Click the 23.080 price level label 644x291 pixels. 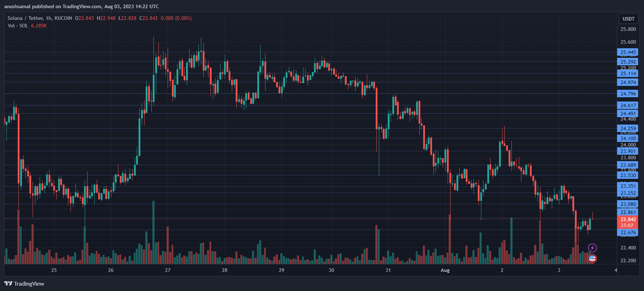pos(628,204)
